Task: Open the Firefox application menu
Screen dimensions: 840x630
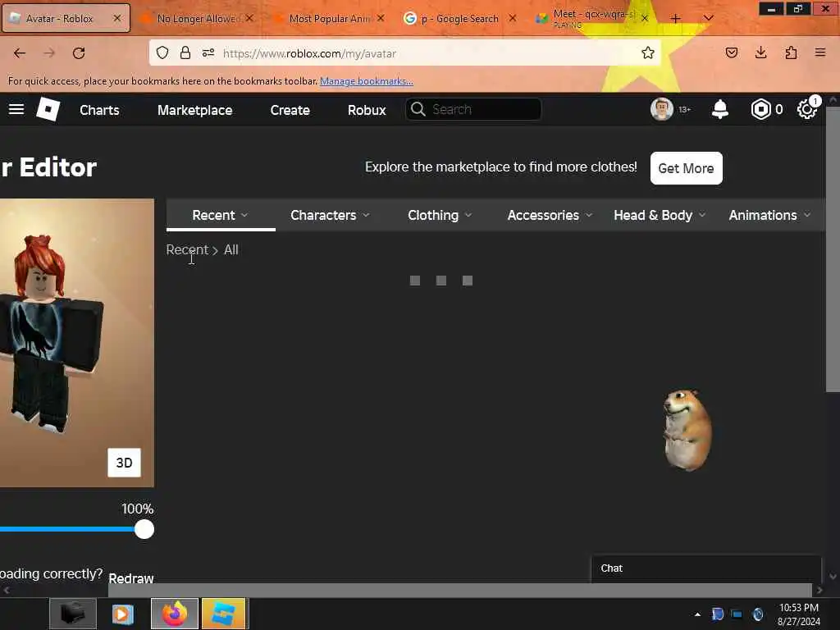Action: point(820,52)
